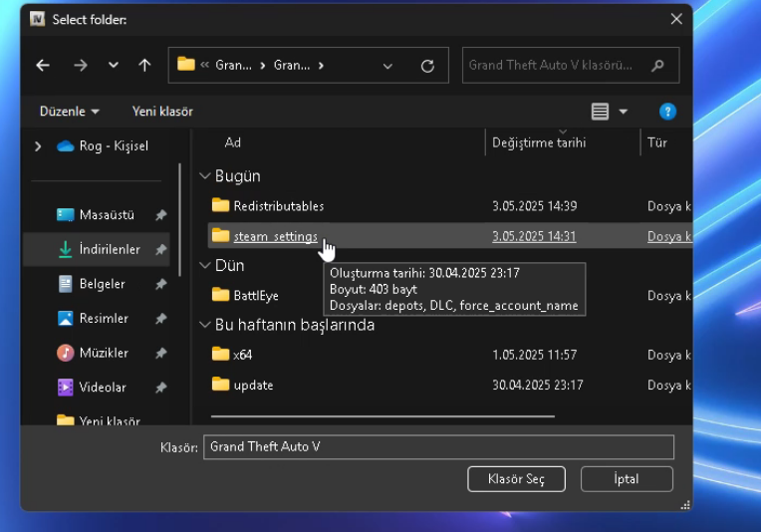The image size is (761, 532).
Task: Click the second Gran... breadcrumb segment
Action: click(292, 65)
